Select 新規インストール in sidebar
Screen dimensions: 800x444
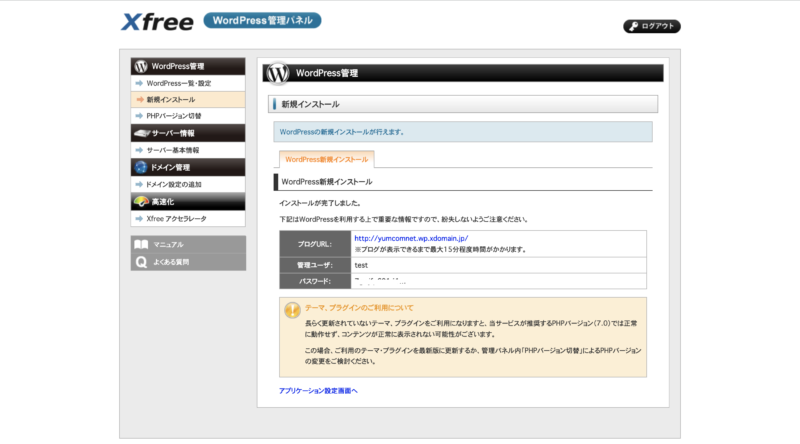188,100
